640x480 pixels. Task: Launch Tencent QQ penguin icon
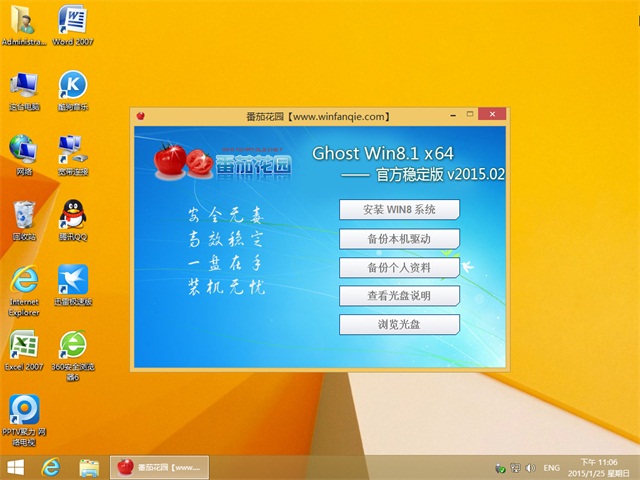click(72, 216)
